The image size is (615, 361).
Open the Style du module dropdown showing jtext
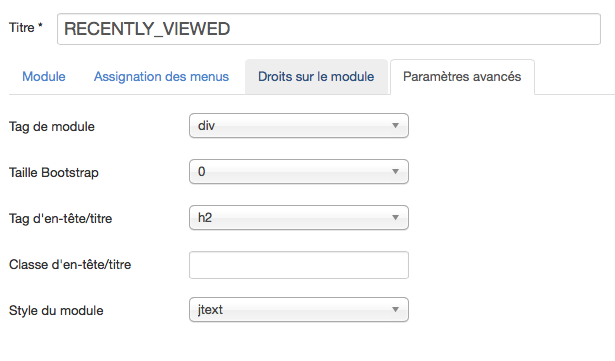coord(299,310)
